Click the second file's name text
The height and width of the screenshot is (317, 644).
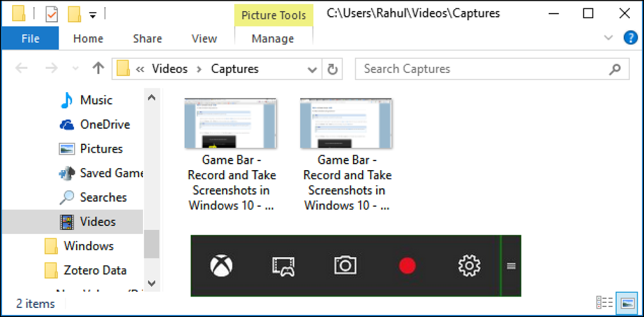tap(347, 183)
